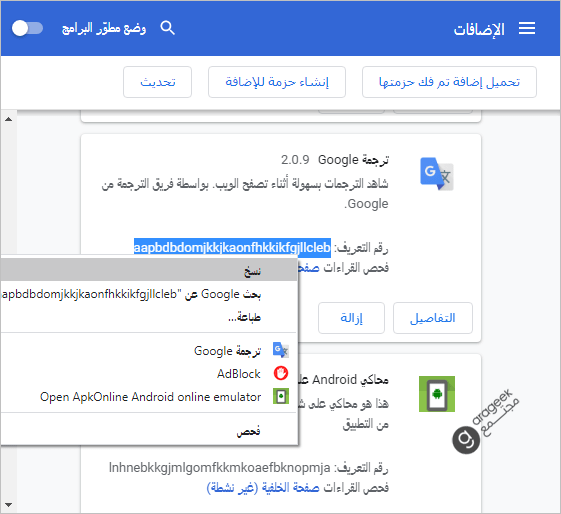Image resolution: width=561 pixels, height=514 pixels.
Task: Click the AdBlock red hand icon
Action: (281, 373)
